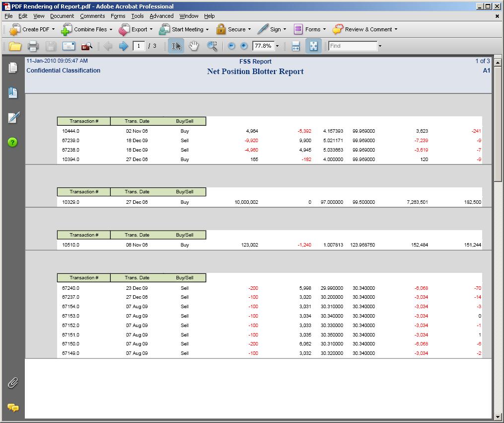Expand the Export dropdown arrow
Screen dimensions: 504x423
tap(151, 29)
